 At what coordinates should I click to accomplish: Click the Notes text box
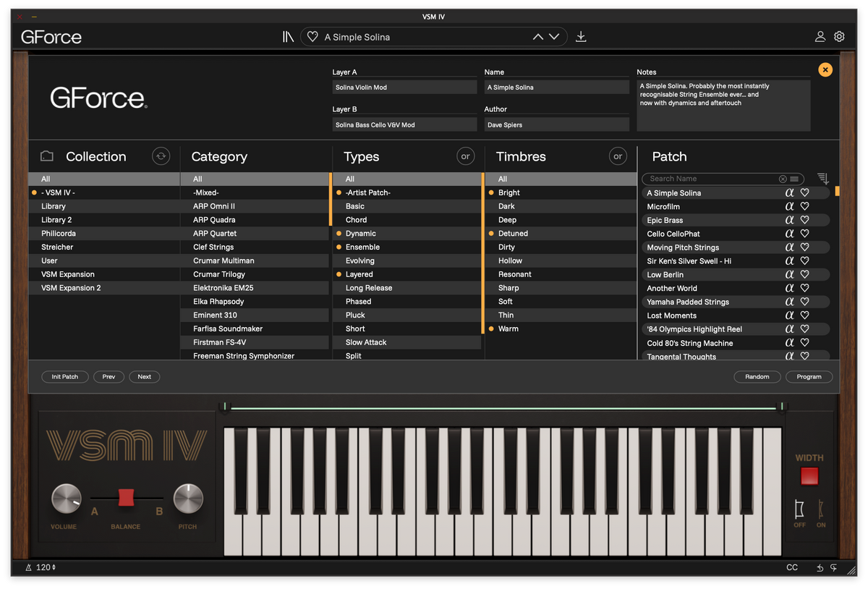(723, 106)
